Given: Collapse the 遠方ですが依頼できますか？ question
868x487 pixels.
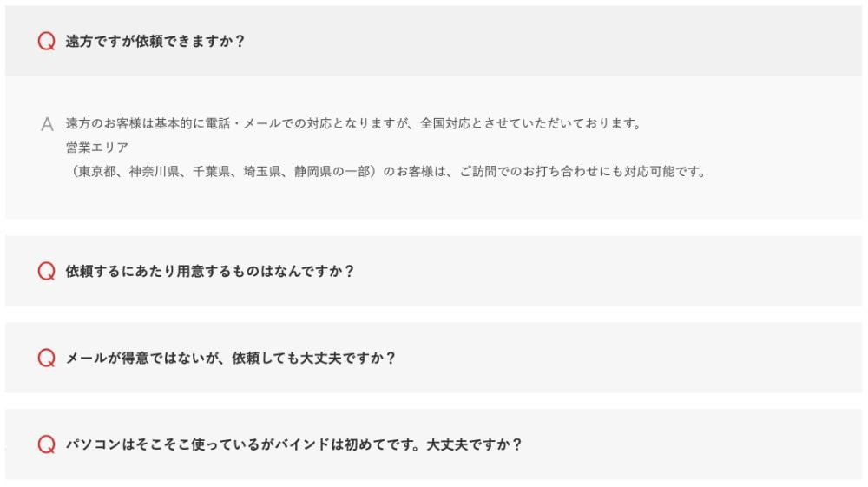Looking at the screenshot, I should (x=433, y=41).
